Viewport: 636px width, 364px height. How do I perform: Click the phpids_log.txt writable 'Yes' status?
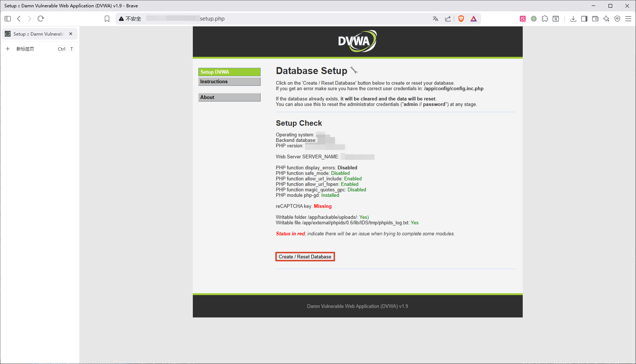click(415, 223)
